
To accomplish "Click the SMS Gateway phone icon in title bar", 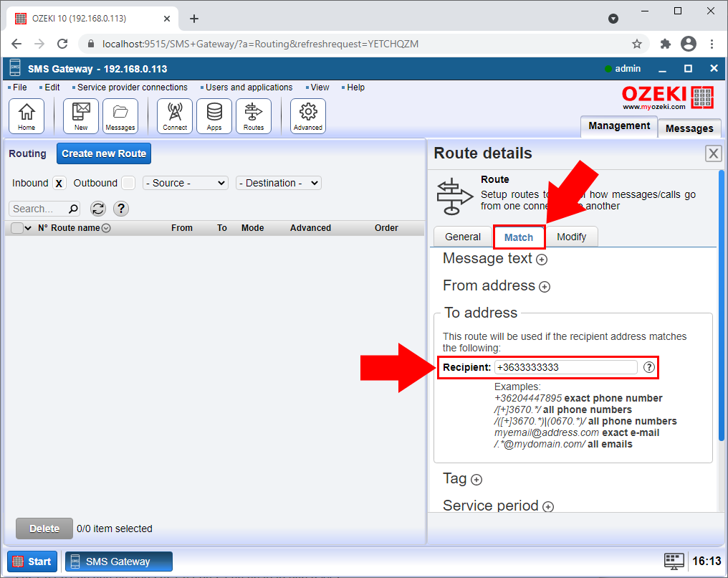I will [15, 68].
